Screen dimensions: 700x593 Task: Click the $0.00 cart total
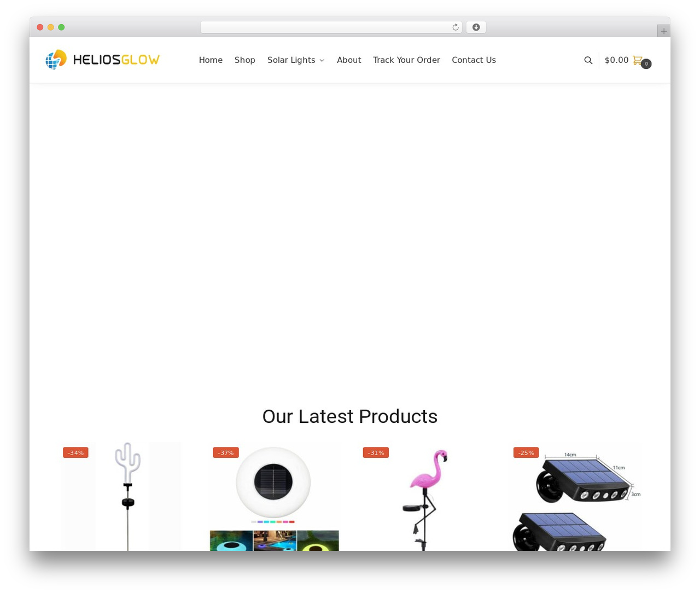pos(616,60)
